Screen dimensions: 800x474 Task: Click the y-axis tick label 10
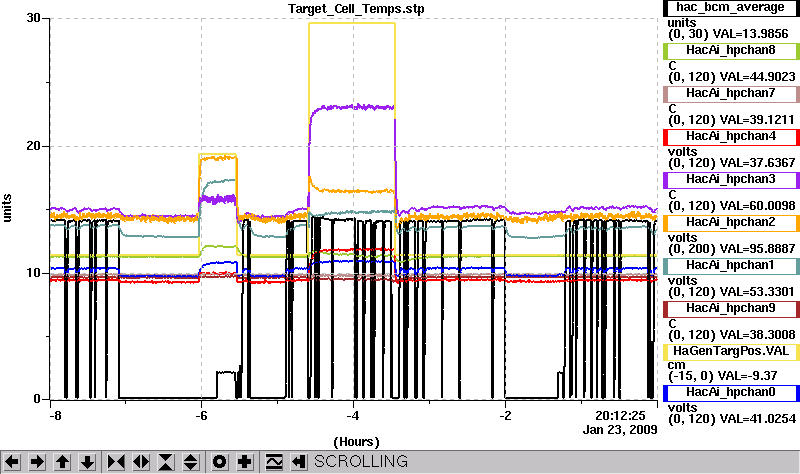click(x=33, y=272)
